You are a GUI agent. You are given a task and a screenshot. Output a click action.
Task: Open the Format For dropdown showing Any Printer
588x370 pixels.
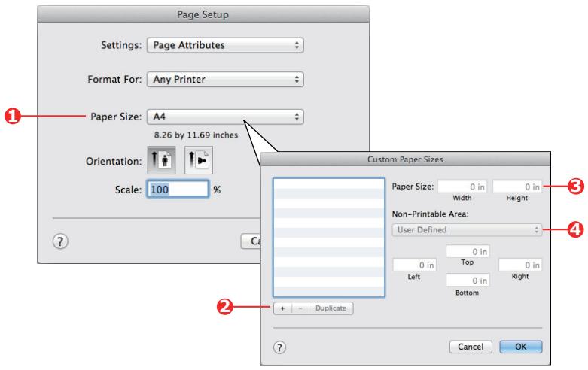point(225,80)
